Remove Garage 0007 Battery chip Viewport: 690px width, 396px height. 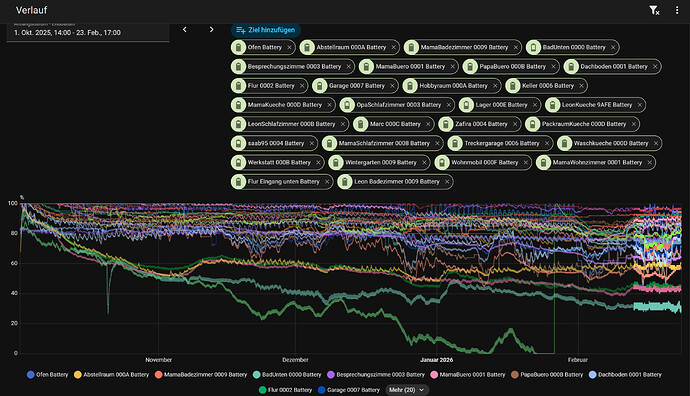click(392, 86)
